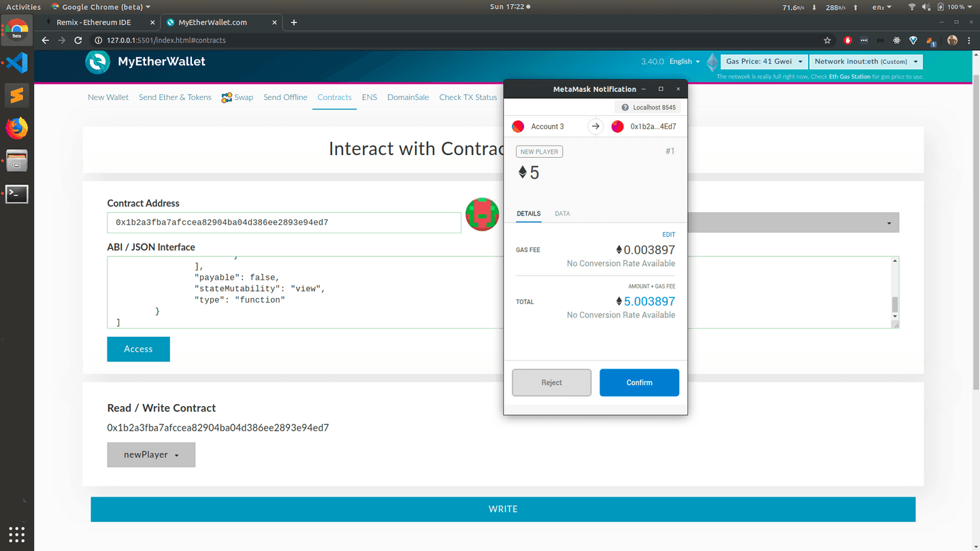
Task: Click the Access button
Action: [138, 349]
